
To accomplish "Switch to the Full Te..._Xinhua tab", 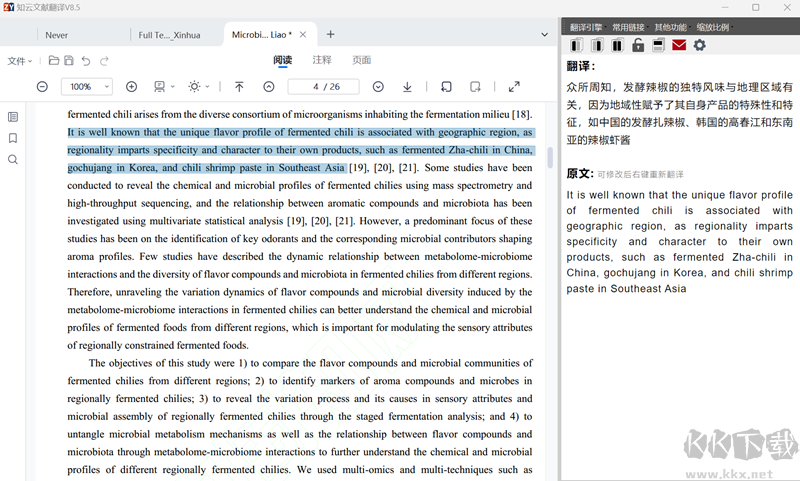I will [x=169, y=35].
